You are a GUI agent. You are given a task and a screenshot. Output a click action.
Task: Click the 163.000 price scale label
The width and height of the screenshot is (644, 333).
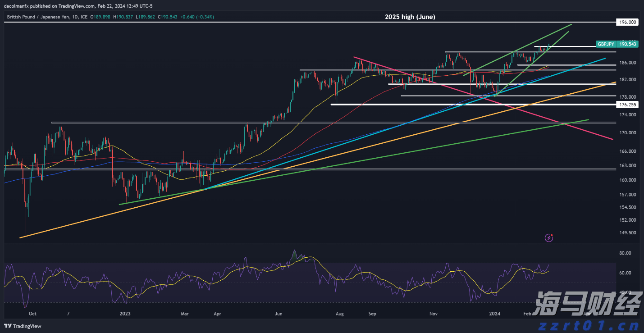point(627,166)
